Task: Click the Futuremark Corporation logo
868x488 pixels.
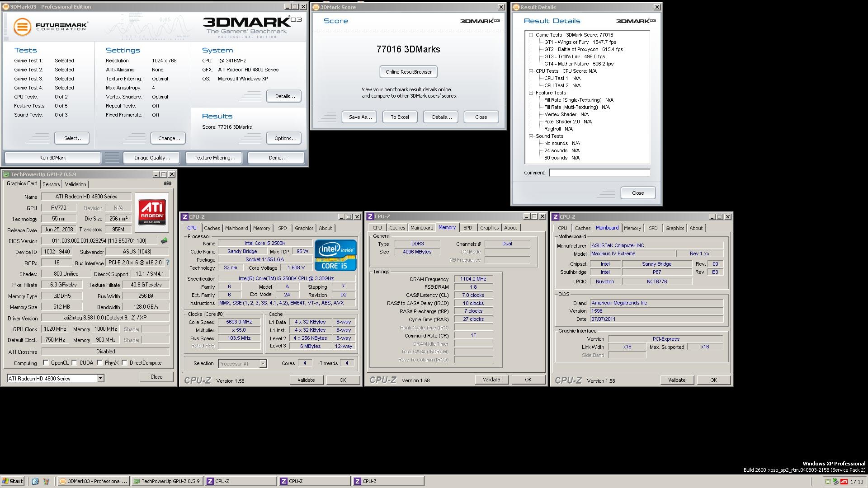Action: 50,26
